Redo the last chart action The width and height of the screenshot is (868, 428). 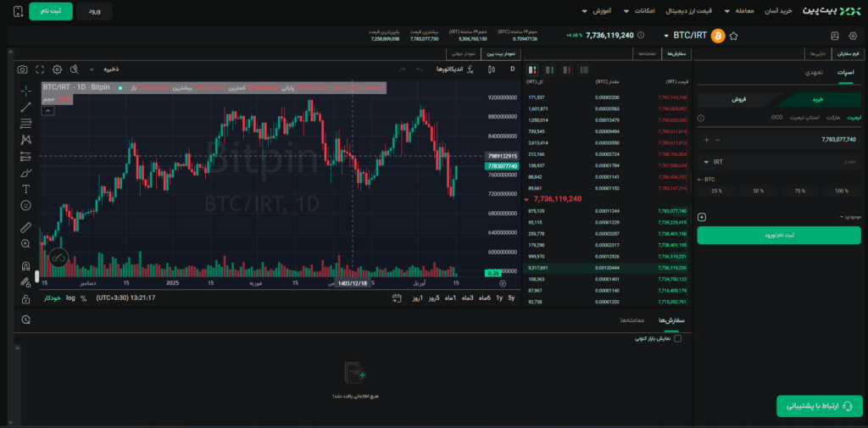(403, 69)
